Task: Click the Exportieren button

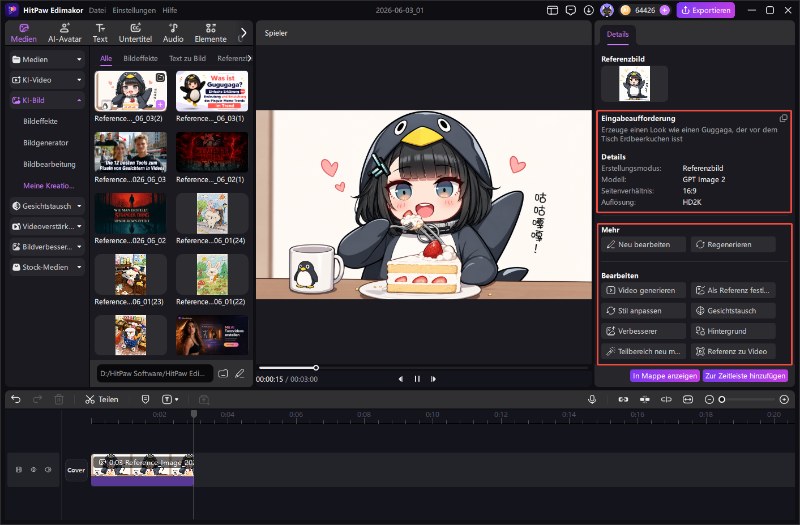Action: 706,10
